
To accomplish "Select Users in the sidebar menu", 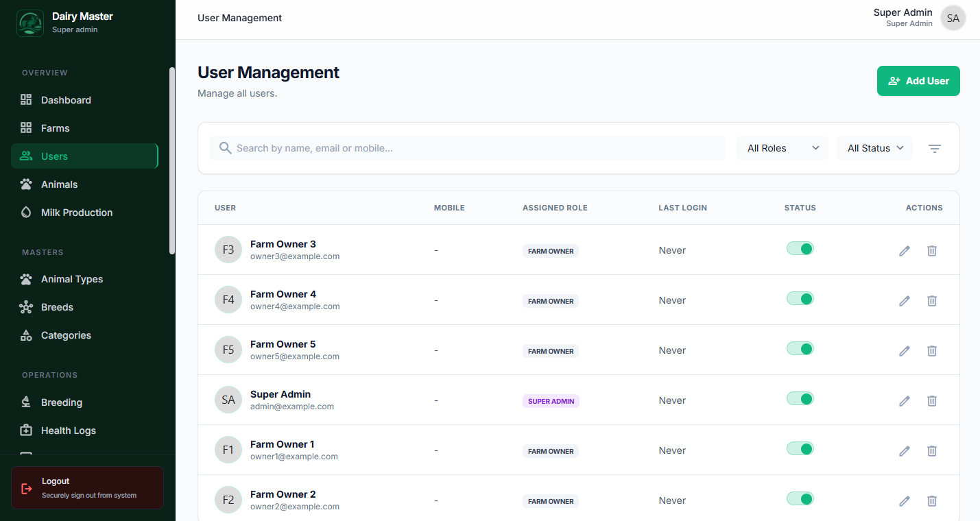I will [56, 156].
